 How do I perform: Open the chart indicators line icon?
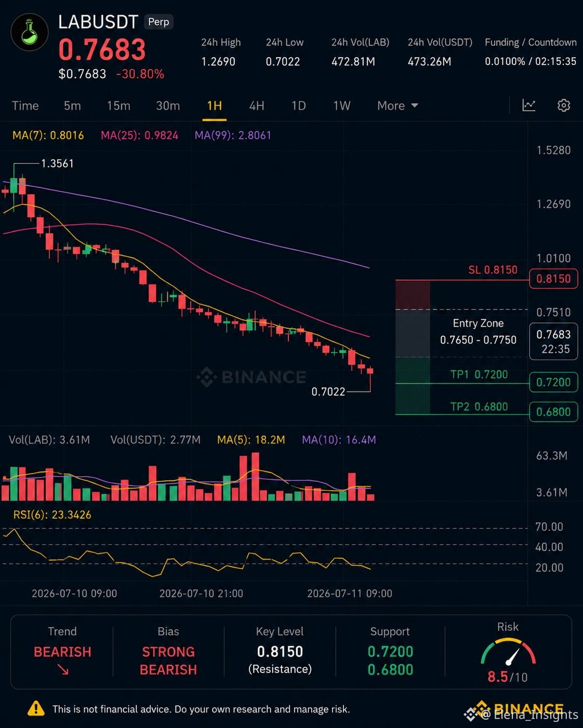(x=528, y=105)
